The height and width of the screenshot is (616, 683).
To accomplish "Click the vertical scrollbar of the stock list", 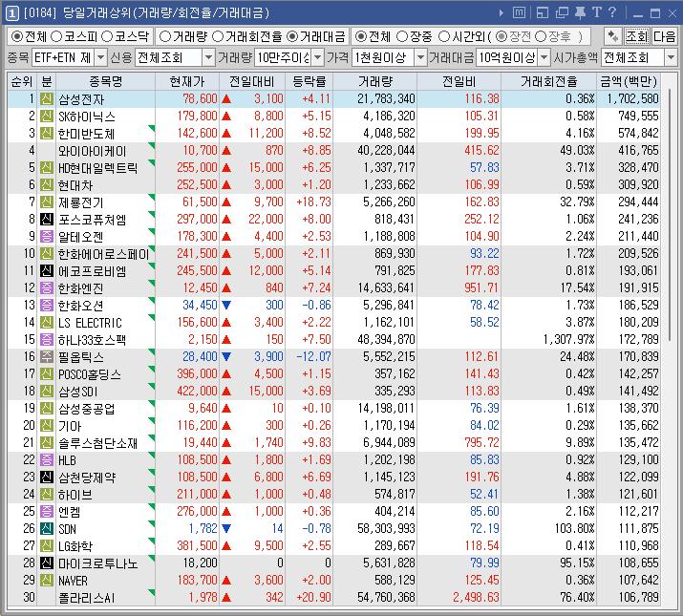I will 669,214.
